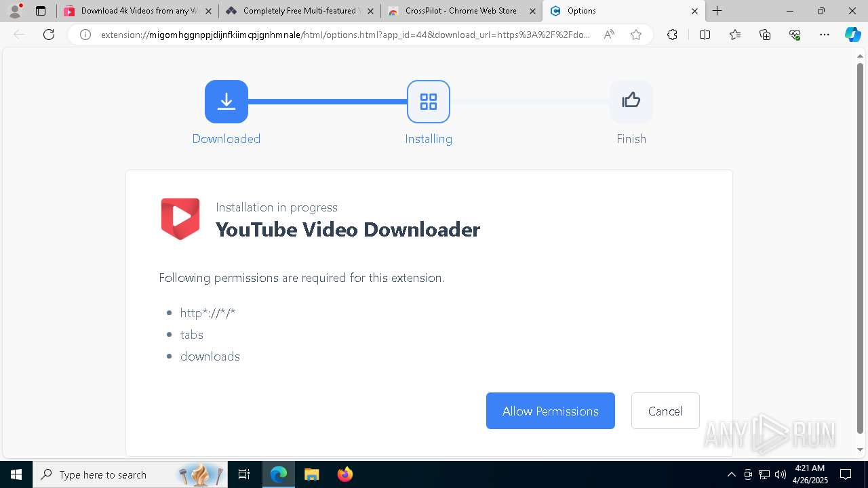Open the Copilot sidebar icon
The width and height of the screenshot is (868, 488).
(x=852, y=35)
